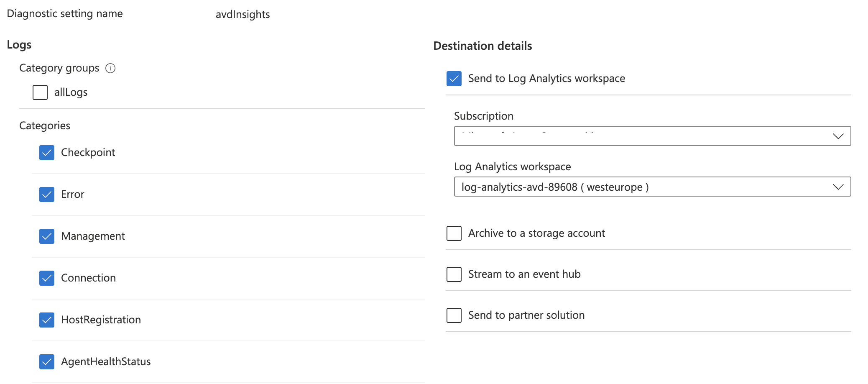
Task: Disable Send to Log Analytics workspace
Action: (454, 78)
